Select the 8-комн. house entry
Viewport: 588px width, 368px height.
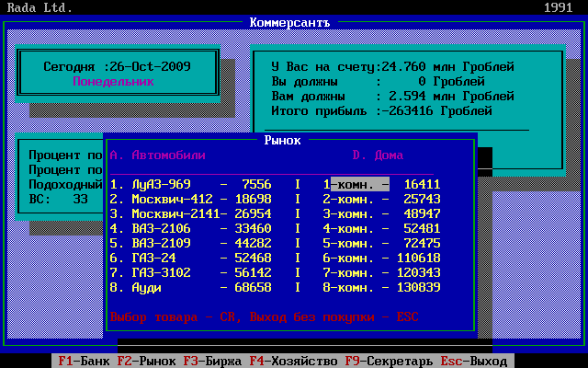click(x=382, y=287)
